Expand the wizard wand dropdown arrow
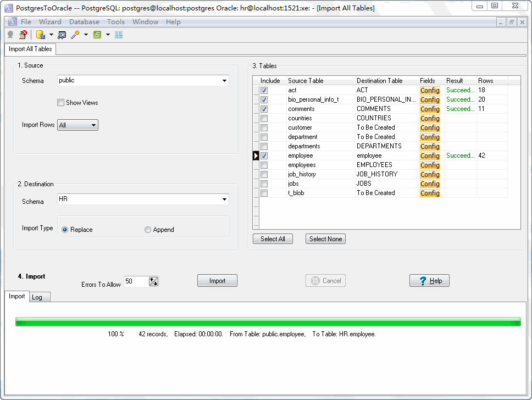 click(86, 35)
